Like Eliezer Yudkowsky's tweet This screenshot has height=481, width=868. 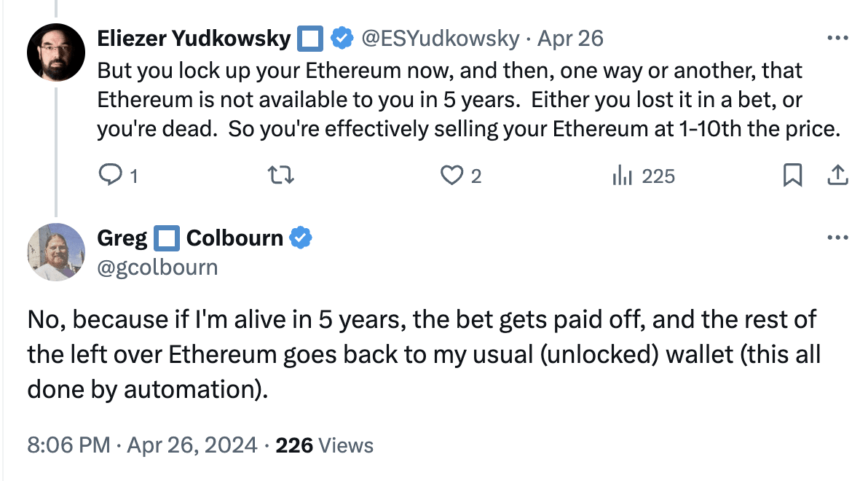point(453,176)
